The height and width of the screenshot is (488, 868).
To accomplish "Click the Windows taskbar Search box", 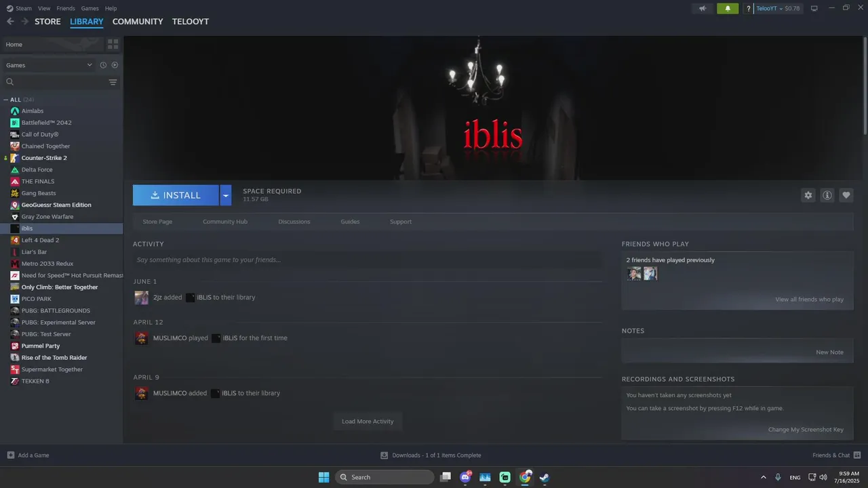I will pos(384,477).
